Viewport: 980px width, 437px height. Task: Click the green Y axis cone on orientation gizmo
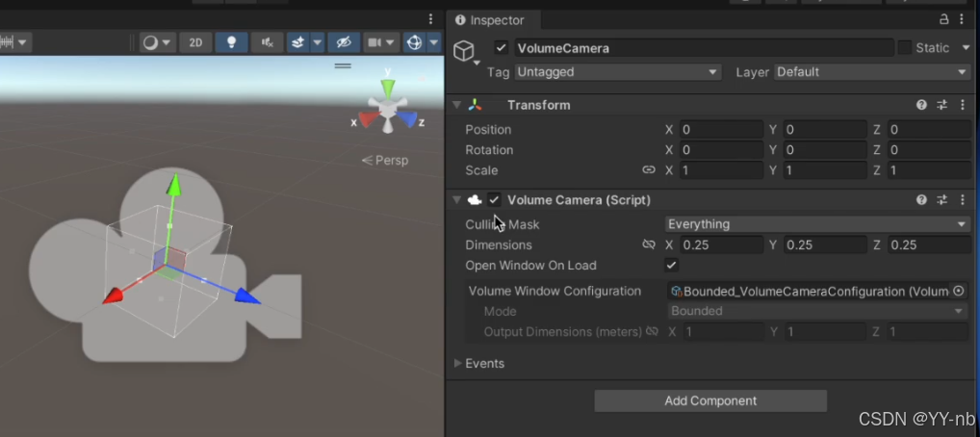pos(388,88)
